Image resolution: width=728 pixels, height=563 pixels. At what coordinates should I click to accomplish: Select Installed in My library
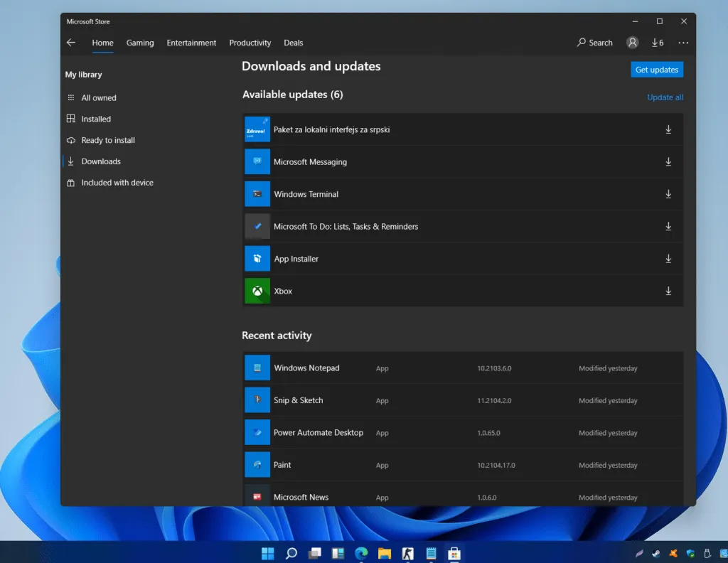(96, 119)
